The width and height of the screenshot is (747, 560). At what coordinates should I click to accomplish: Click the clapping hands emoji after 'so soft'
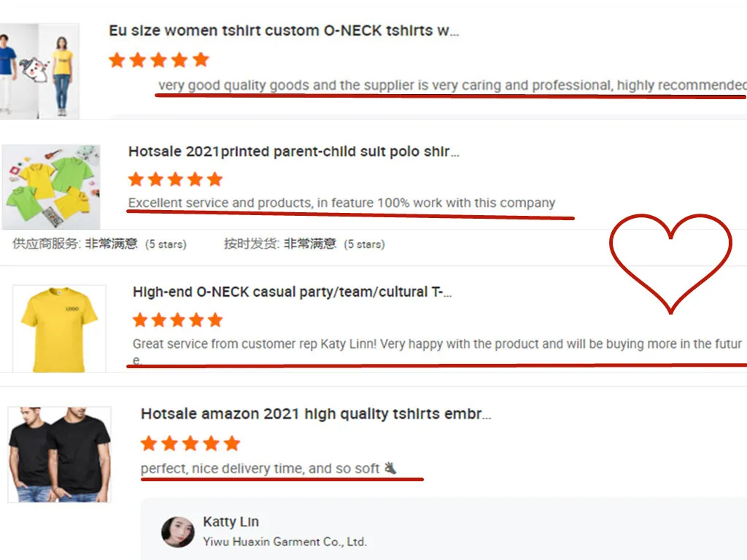click(x=390, y=467)
